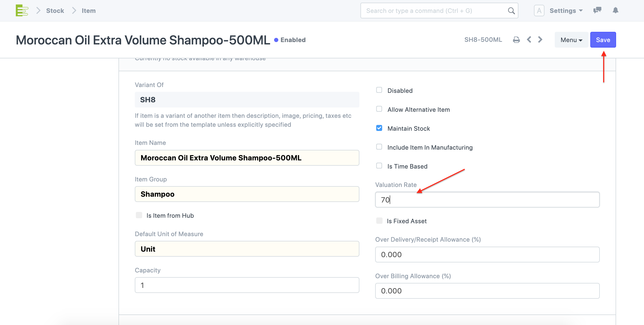Click the print icon
The width and height of the screenshot is (644, 325).
(516, 40)
